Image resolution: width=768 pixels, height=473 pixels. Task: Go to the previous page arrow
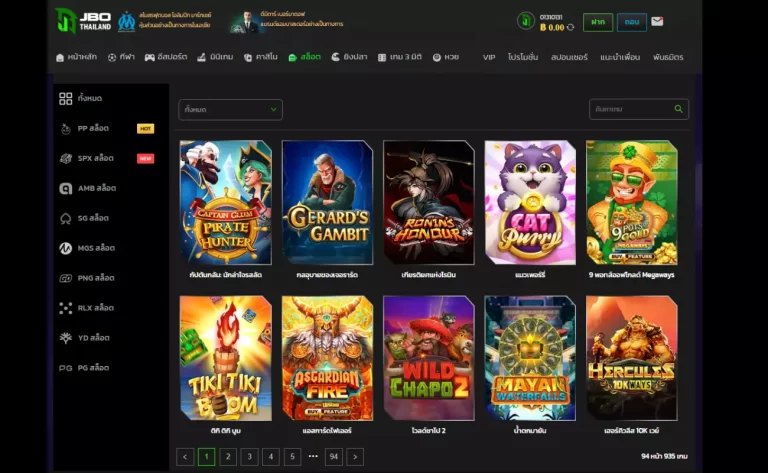185,457
